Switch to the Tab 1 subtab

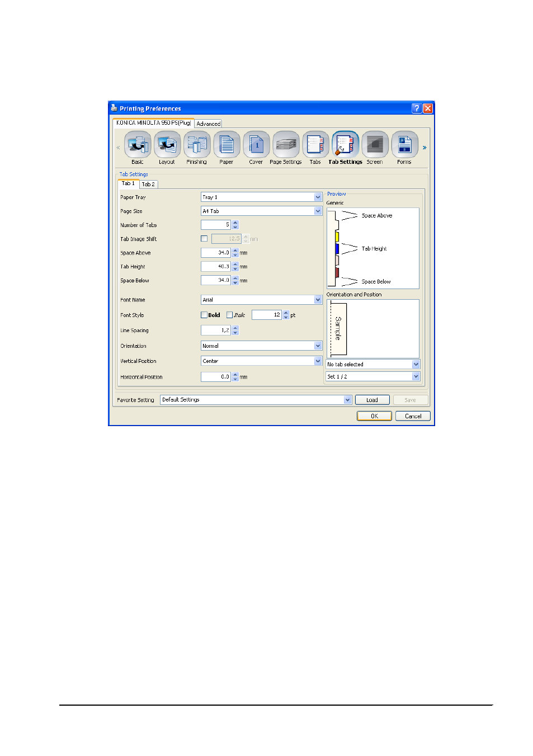point(129,183)
